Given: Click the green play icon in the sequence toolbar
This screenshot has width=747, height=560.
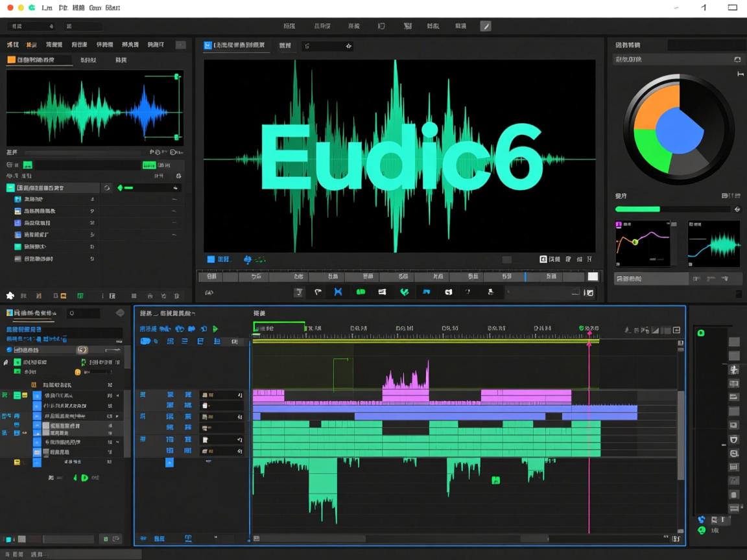Looking at the screenshot, I should [216, 329].
